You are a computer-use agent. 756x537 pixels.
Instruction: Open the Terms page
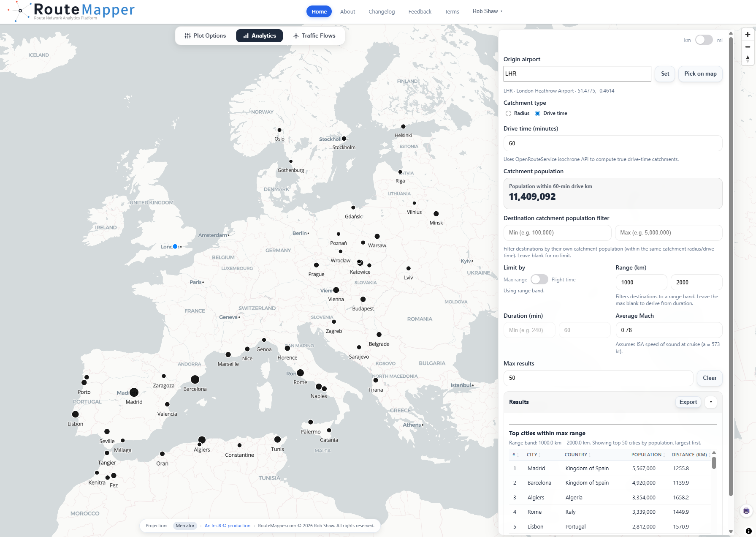tap(452, 11)
